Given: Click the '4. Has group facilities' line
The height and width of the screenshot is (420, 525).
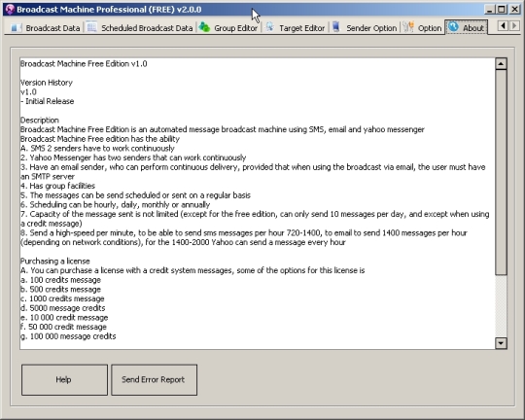Looking at the screenshot, I should click(57, 186).
